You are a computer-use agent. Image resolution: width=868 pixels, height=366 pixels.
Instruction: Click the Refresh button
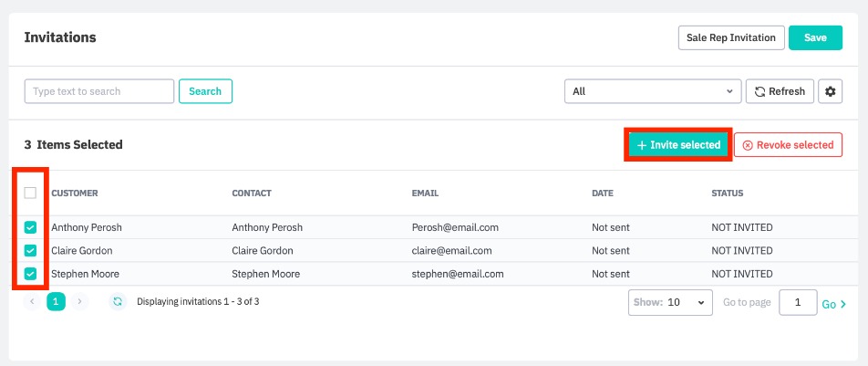(780, 91)
